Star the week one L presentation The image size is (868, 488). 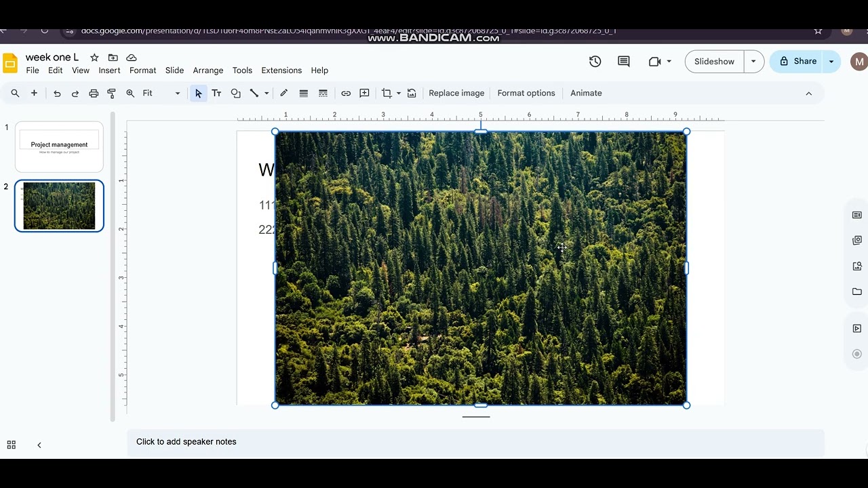94,58
